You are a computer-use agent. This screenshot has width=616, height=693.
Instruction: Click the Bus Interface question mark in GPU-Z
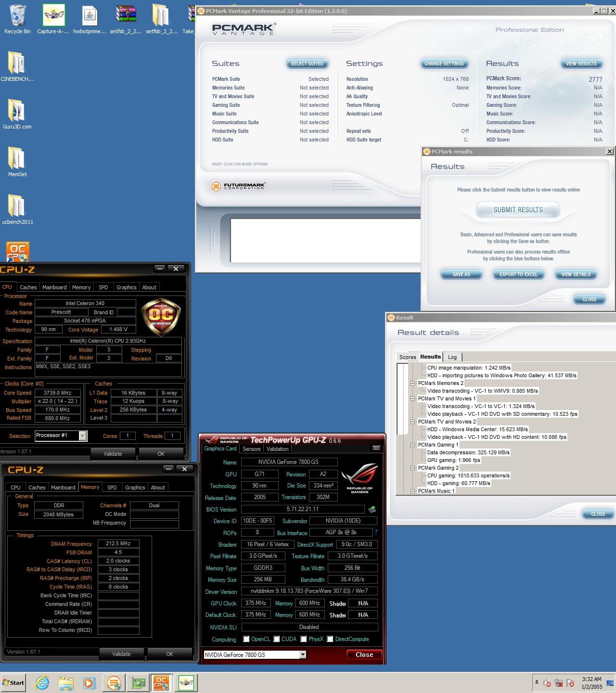376,532
